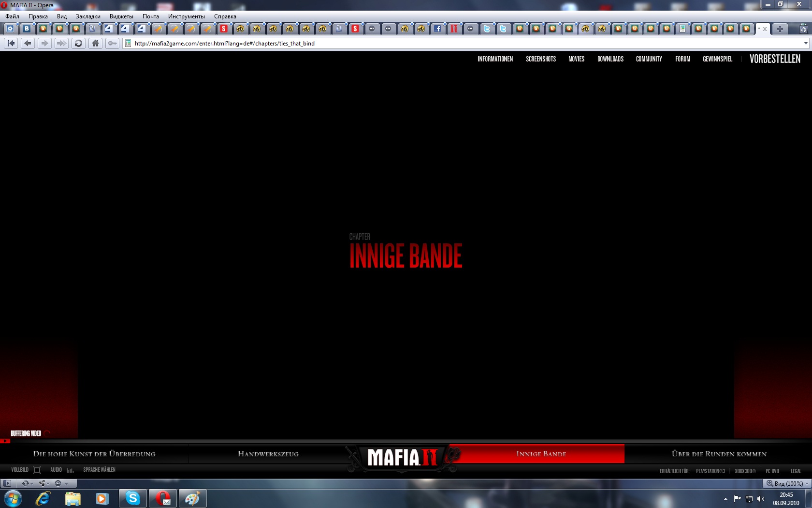Image resolution: width=812 pixels, height=508 pixels.
Task: Open the Windows Start menu
Action: click(13, 498)
